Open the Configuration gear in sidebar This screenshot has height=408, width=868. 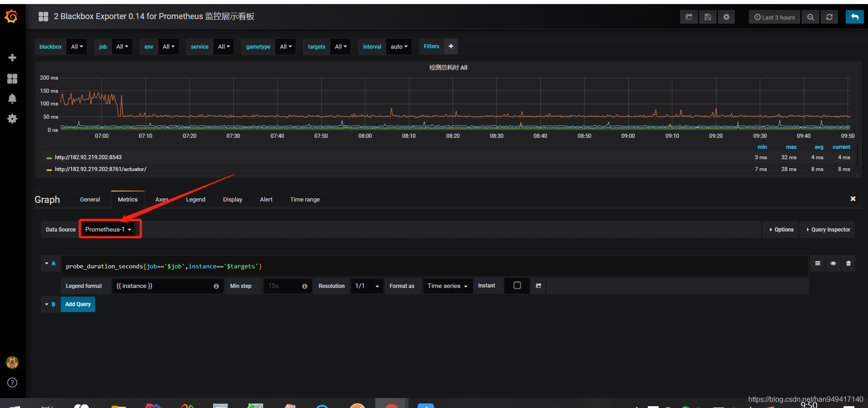pos(12,119)
